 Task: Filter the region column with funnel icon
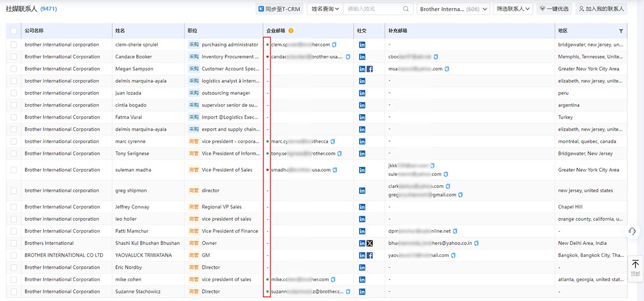(x=621, y=31)
